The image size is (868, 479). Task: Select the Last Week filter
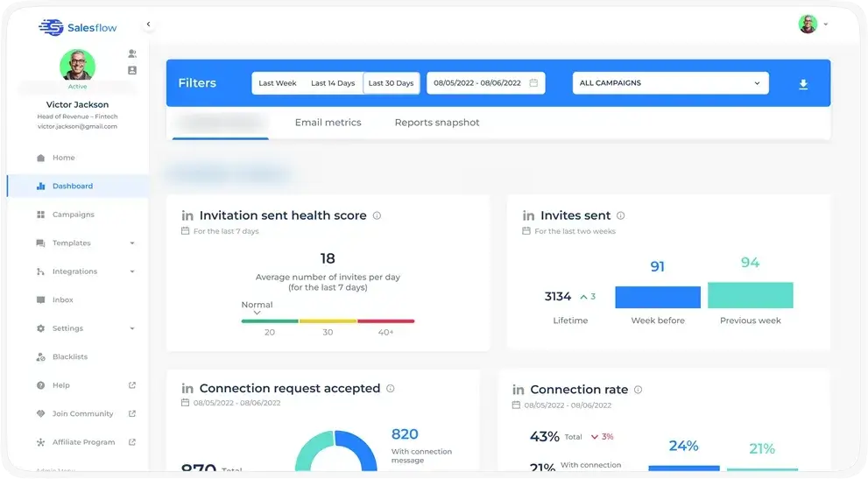pyautogui.click(x=277, y=83)
